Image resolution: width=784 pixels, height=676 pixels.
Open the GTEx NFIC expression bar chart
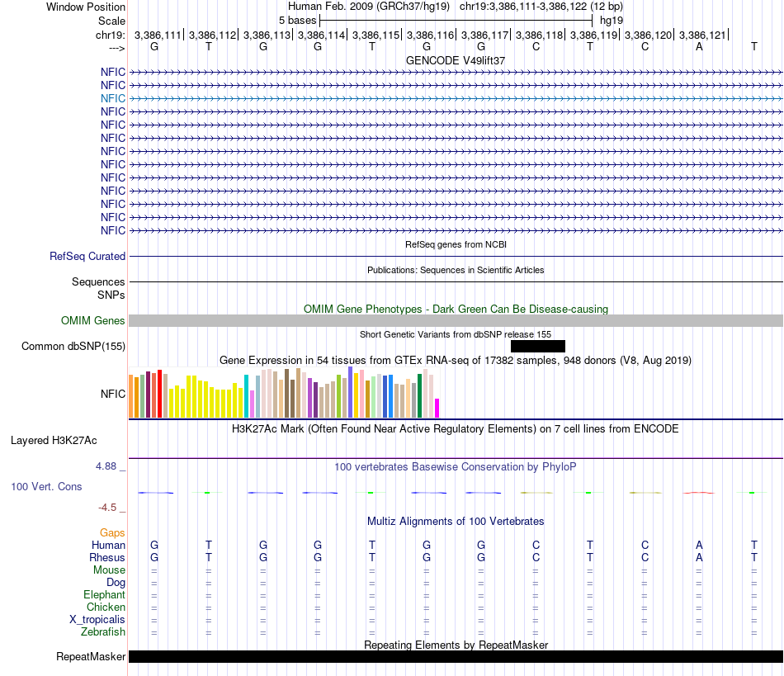[284, 393]
